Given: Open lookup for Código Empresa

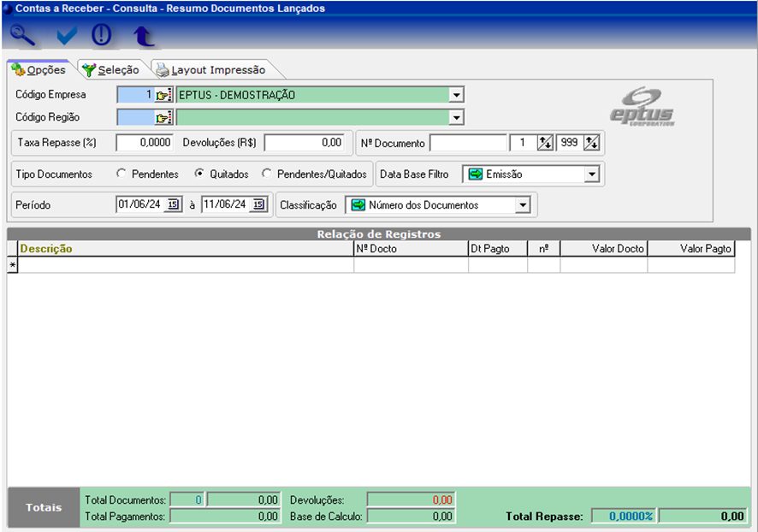Looking at the screenshot, I should click(x=163, y=95).
